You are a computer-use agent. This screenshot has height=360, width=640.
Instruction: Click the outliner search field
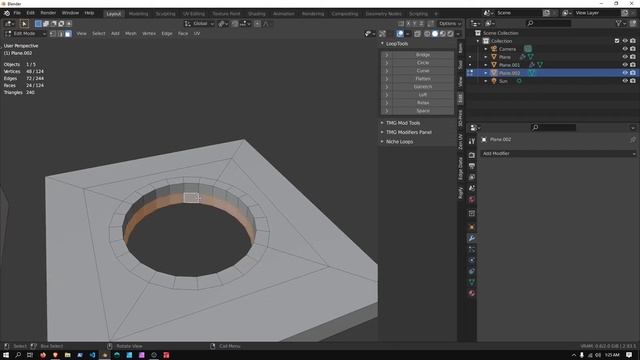tap(549, 24)
